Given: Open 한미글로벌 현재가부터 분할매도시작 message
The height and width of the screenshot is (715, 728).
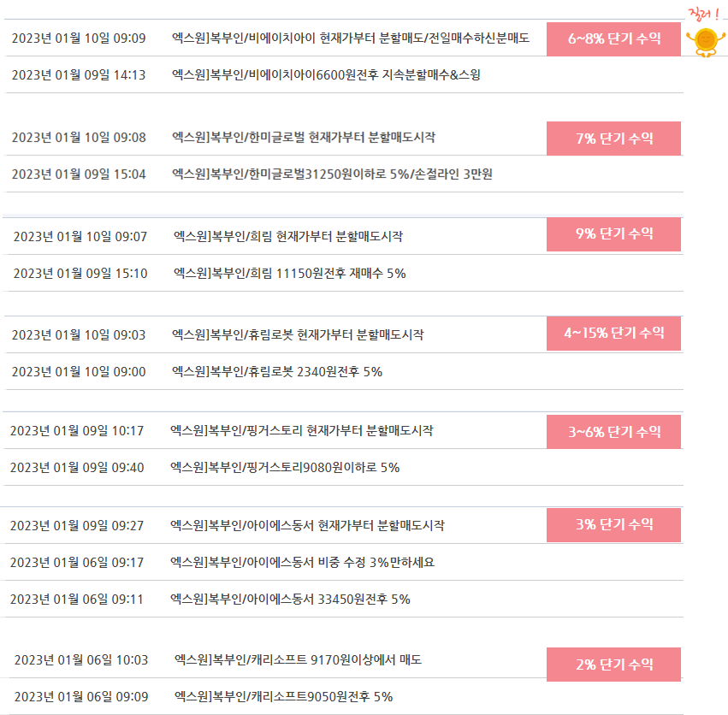Looking at the screenshot, I should pyautogui.click(x=304, y=138).
